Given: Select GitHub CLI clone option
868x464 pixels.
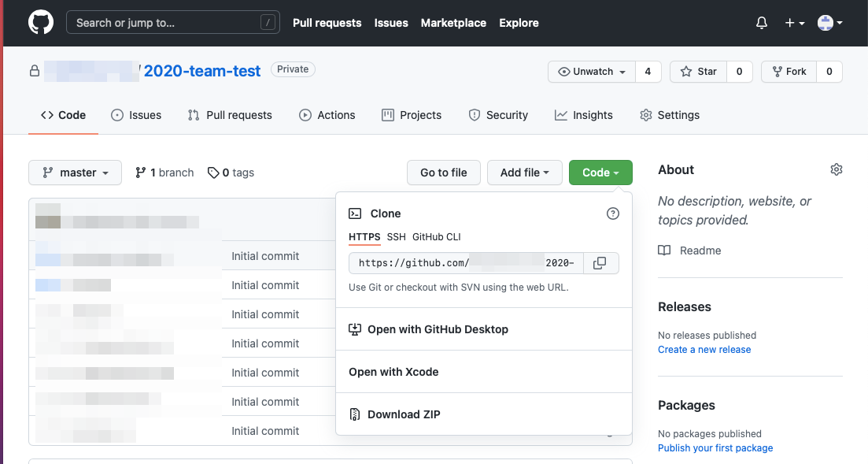Looking at the screenshot, I should pos(436,236).
